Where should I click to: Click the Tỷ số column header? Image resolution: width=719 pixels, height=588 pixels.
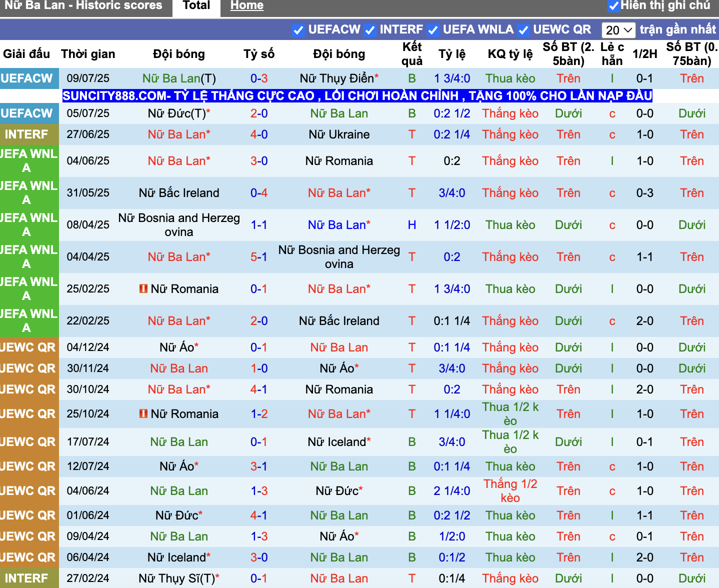(259, 54)
